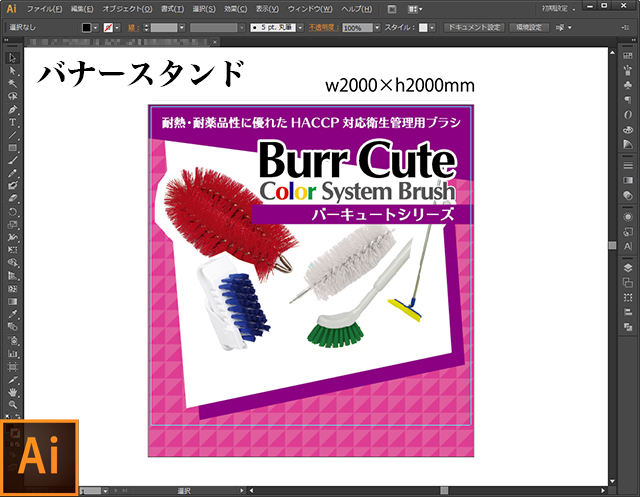Select the Hand tool

pyautogui.click(x=12, y=392)
